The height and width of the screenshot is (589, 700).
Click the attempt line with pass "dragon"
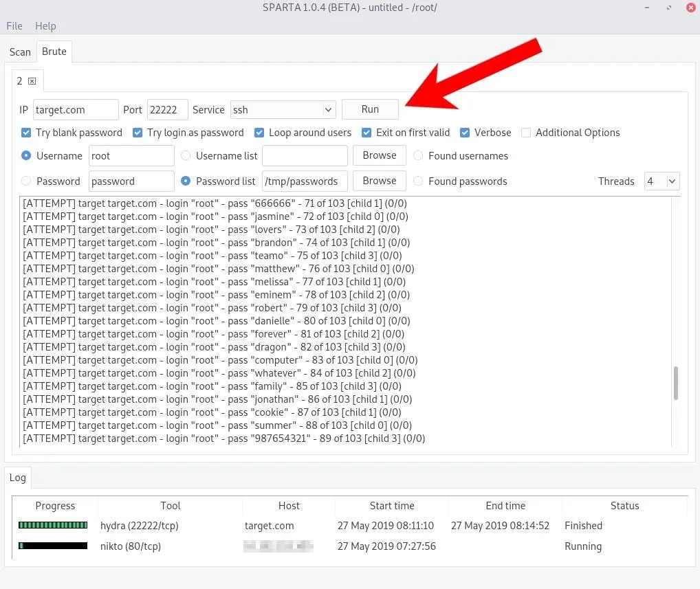[x=214, y=347]
